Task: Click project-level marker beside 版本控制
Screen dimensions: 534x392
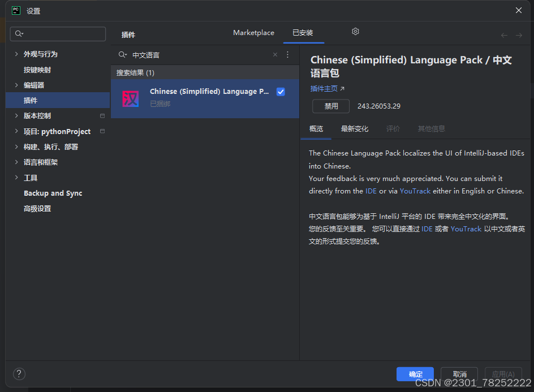Action: pyautogui.click(x=102, y=116)
